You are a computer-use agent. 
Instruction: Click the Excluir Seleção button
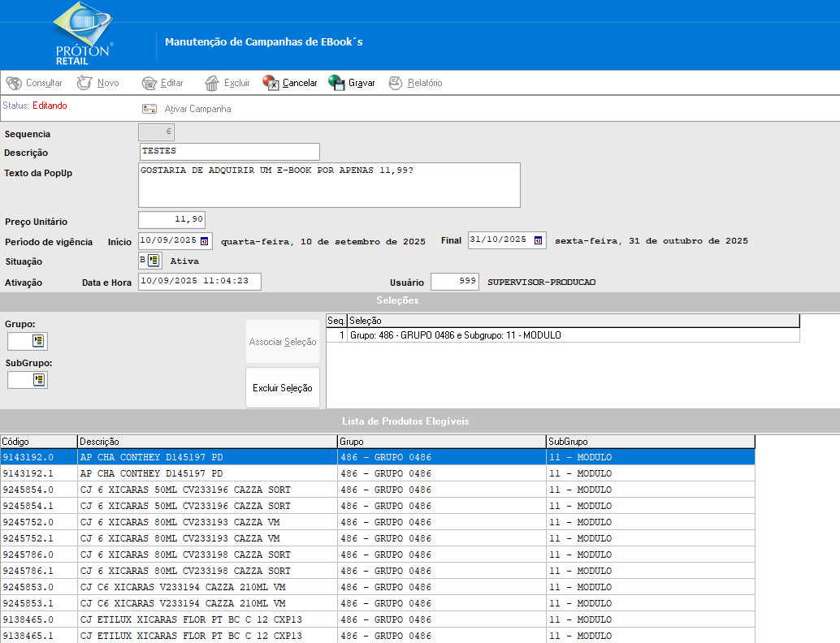pos(283,387)
